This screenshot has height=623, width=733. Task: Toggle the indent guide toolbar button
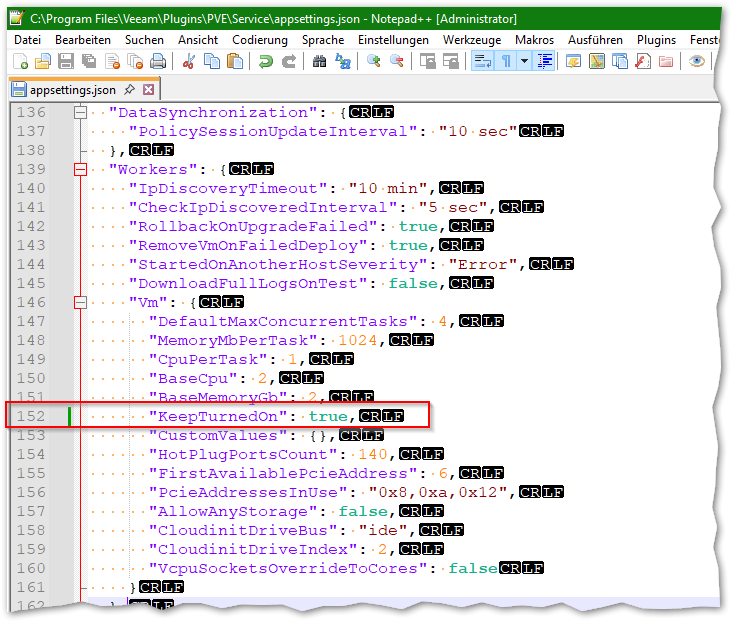545,62
